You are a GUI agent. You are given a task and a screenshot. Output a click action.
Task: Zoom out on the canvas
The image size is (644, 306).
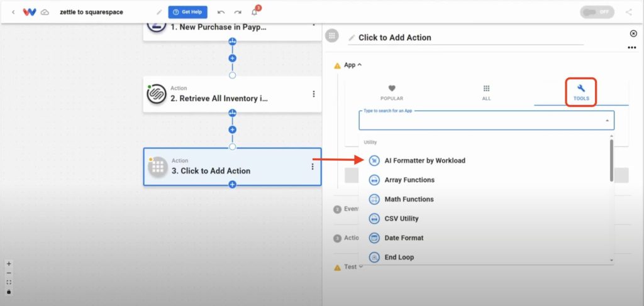(x=9, y=273)
